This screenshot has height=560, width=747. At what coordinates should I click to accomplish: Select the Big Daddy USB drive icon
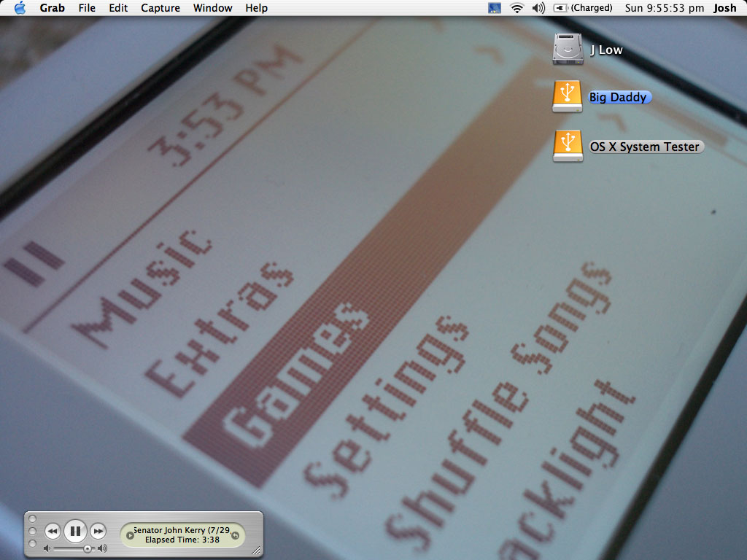pyautogui.click(x=567, y=97)
